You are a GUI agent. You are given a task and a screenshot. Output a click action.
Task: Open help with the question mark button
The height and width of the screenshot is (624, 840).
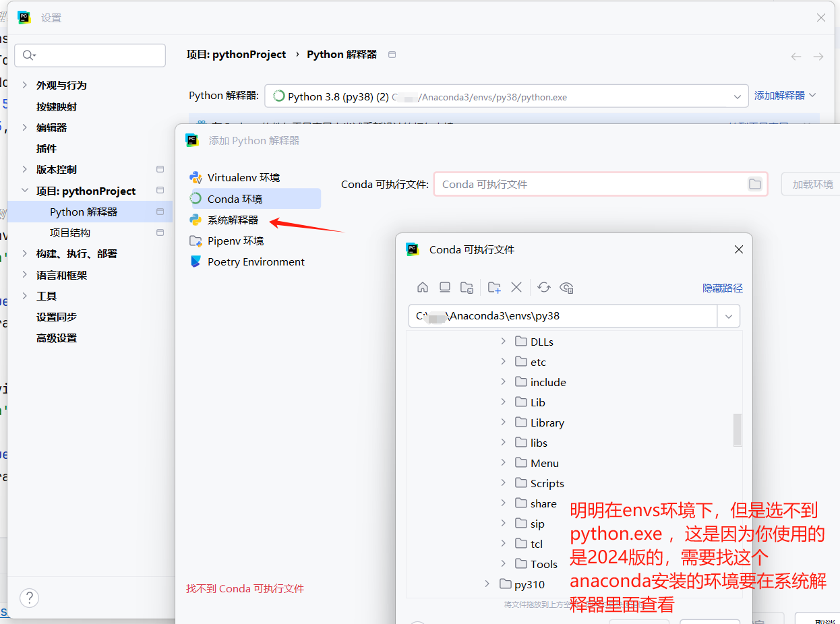(x=29, y=598)
